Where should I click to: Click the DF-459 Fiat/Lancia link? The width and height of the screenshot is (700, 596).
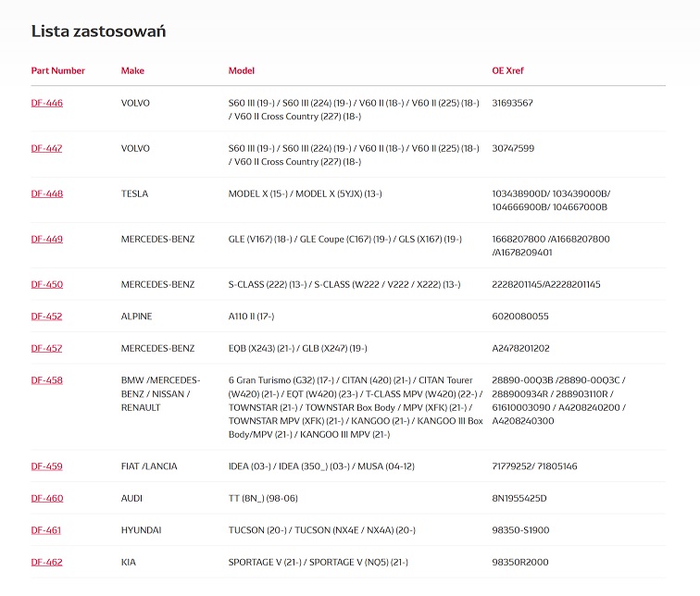point(47,466)
